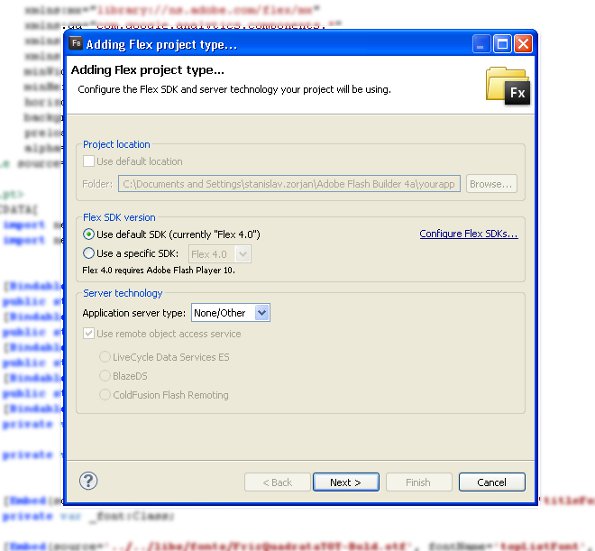Select the BlazeDS radio option

[105, 376]
